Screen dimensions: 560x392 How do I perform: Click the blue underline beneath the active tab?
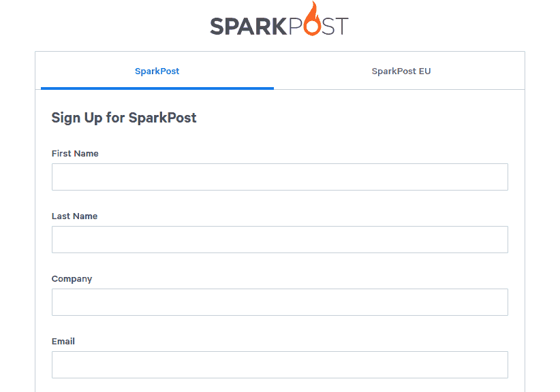tap(157, 88)
